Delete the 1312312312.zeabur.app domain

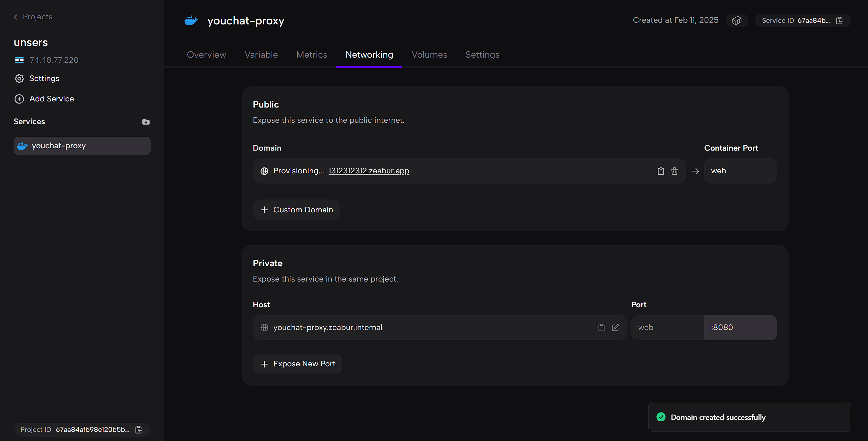[x=674, y=171]
